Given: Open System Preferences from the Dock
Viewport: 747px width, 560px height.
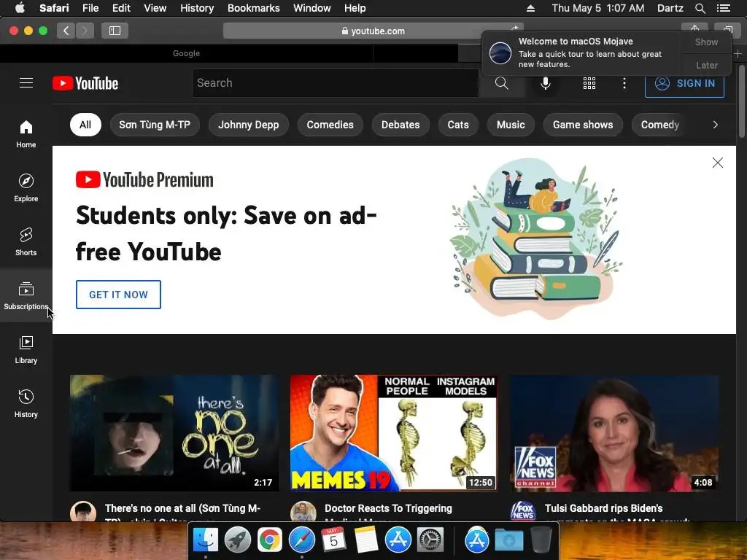Looking at the screenshot, I should [x=430, y=540].
